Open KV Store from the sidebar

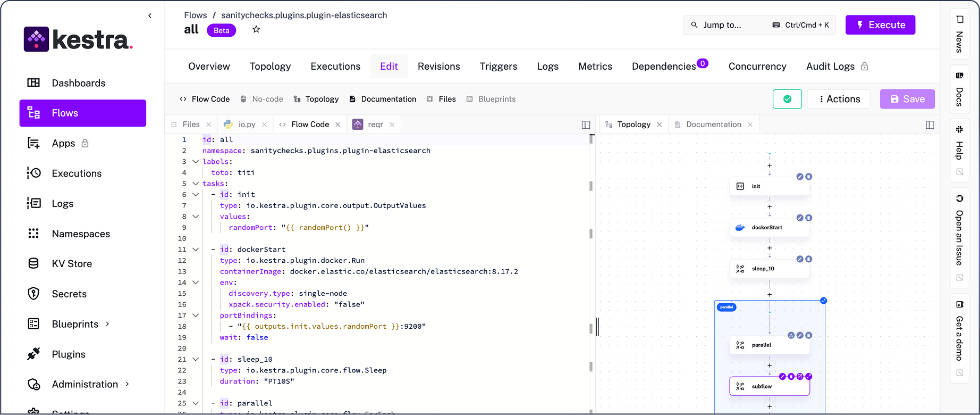pos(72,264)
